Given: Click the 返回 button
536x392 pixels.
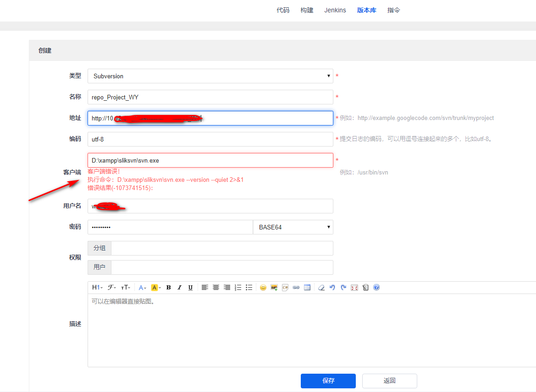Looking at the screenshot, I should pos(389,381).
